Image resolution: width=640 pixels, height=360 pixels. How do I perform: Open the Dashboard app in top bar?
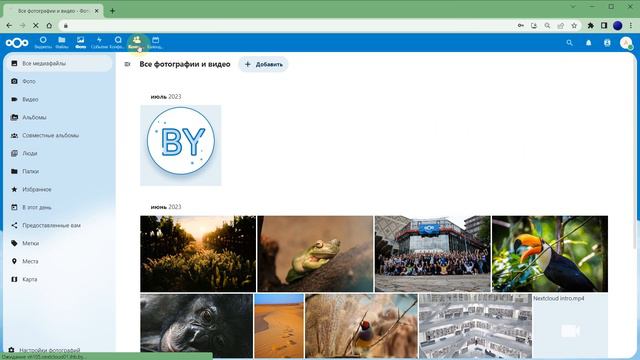43,42
